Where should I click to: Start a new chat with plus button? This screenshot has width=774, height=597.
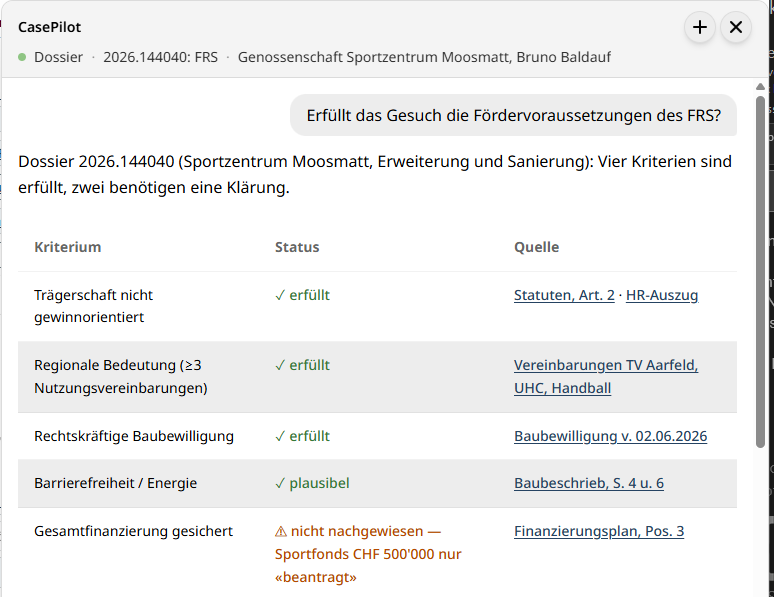pos(699,27)
